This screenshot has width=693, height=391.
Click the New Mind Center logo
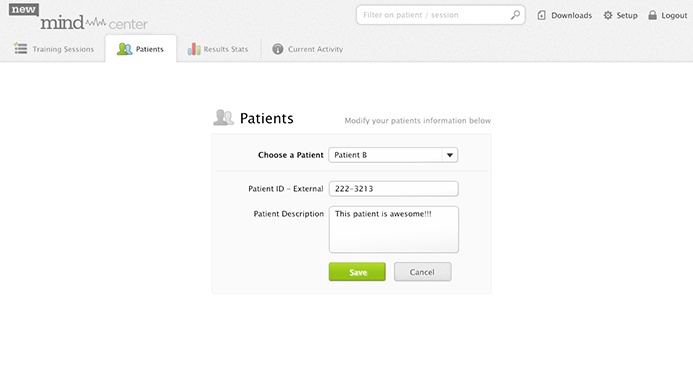(x=78, y=17)
